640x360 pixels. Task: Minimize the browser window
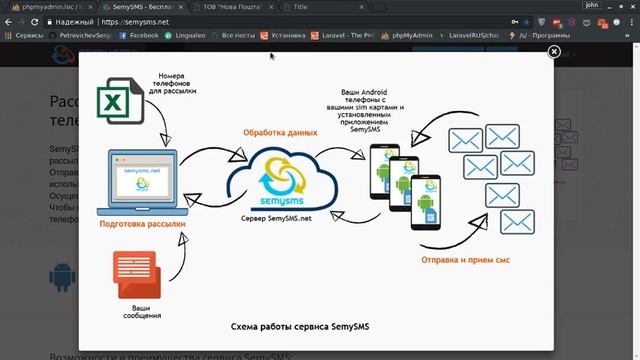point(609,7)
